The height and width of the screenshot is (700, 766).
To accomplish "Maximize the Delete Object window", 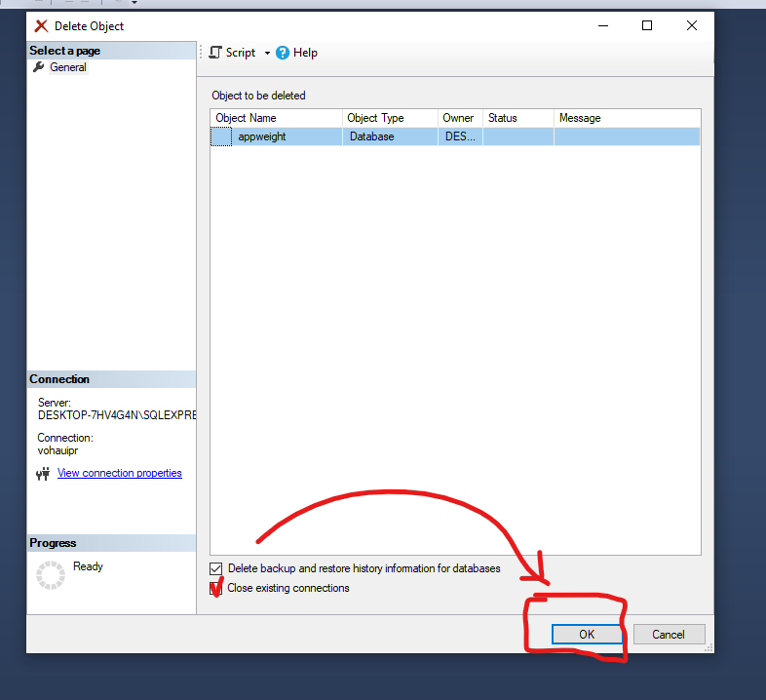I will coord(647,25).
